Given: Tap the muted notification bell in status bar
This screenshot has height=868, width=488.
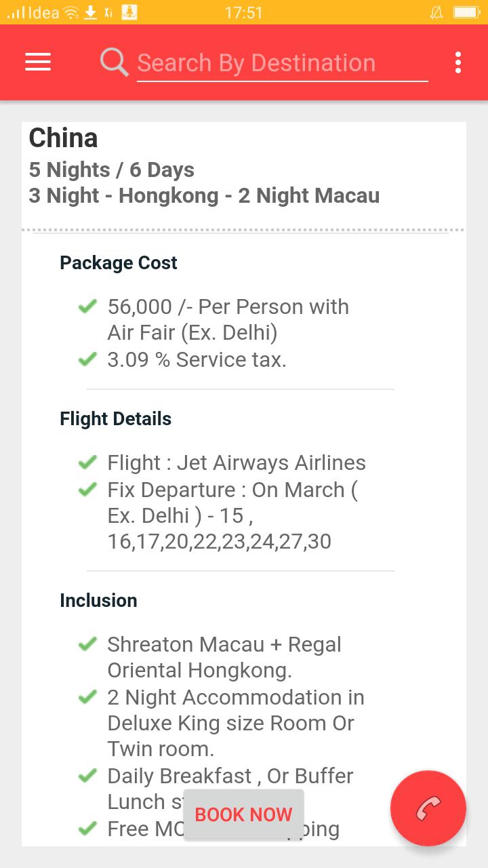Looking at the screenshot, I should click(437, 12).
